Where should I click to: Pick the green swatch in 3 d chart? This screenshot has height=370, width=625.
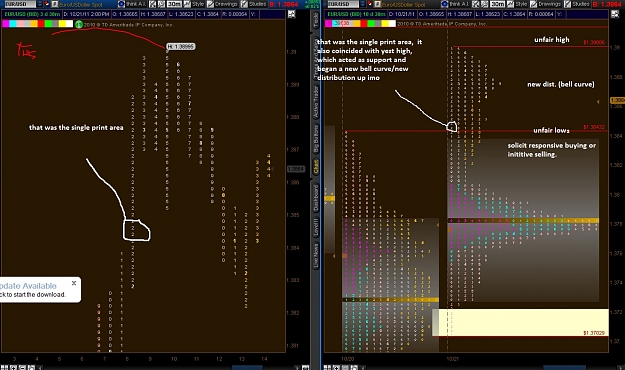tap(48, 24)
